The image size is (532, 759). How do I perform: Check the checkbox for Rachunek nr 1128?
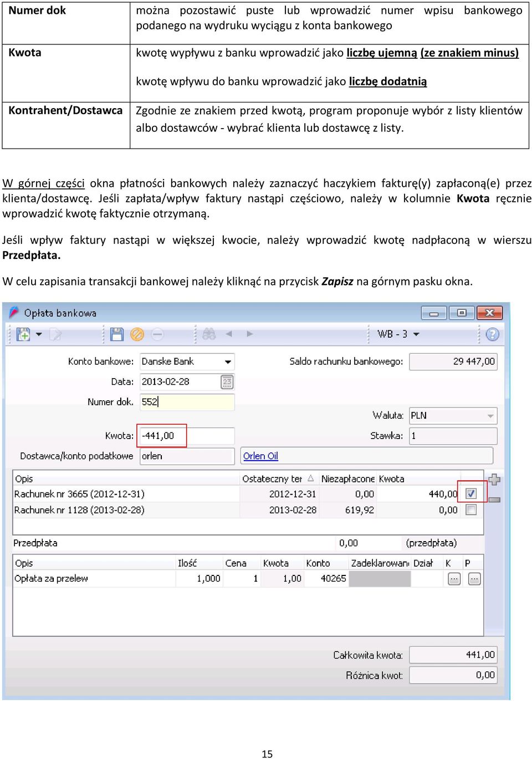(x=471, y=510)
